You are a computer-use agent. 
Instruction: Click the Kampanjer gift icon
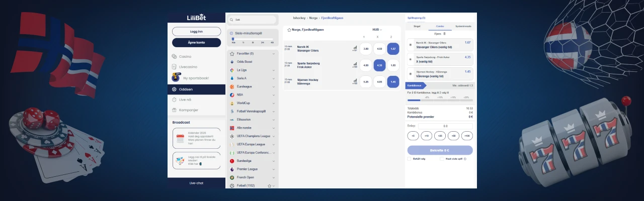click(175, 110)
